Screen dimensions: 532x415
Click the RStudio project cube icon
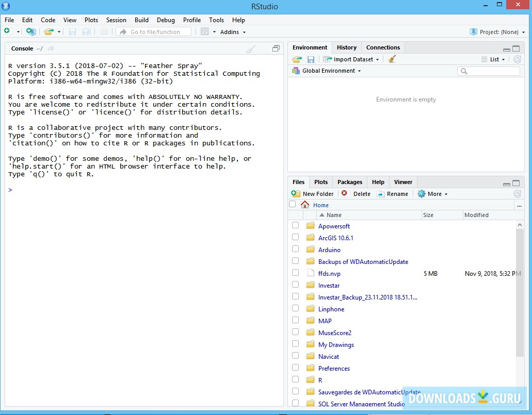(473, 31)
